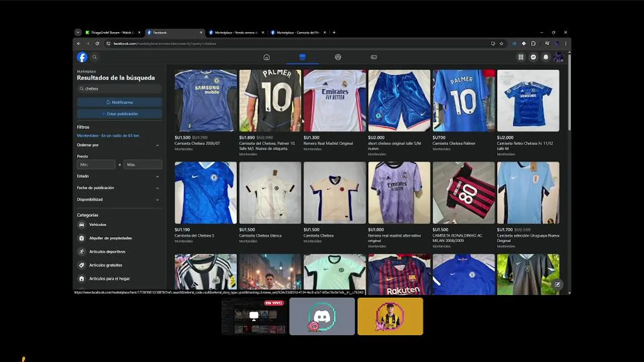Expand the Ordenar por filter
Viewport: 644px width, 362px height.
coord(119,145)
